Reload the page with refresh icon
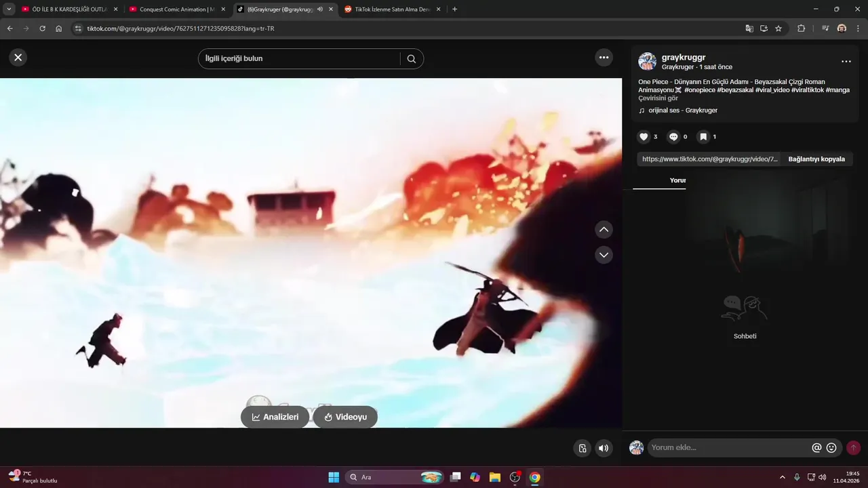This screenshot has width=868, height=488. tap(42, 28)
